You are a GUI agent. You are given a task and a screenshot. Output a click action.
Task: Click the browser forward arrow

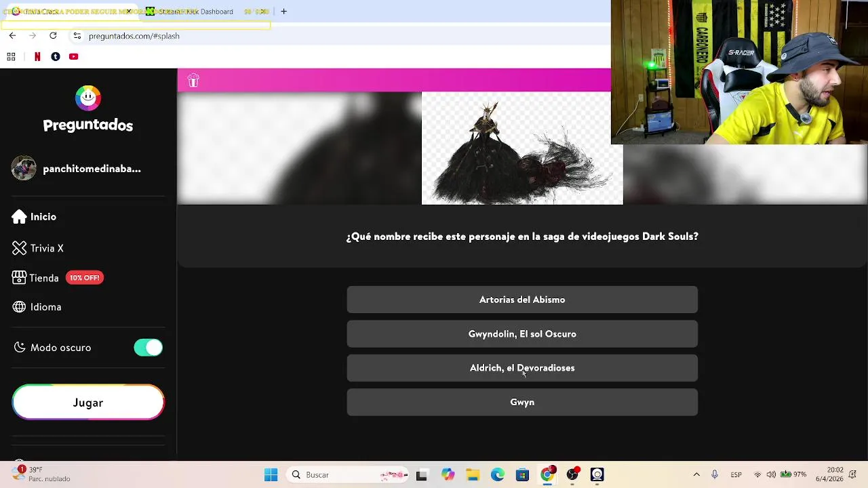tap(33, 36)
